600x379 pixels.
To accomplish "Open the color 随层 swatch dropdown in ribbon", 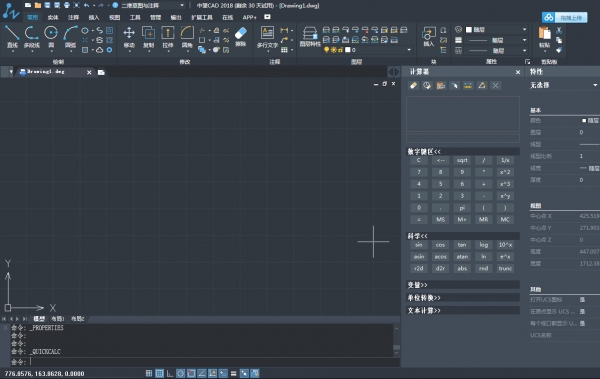I will [x=496, y=29].
